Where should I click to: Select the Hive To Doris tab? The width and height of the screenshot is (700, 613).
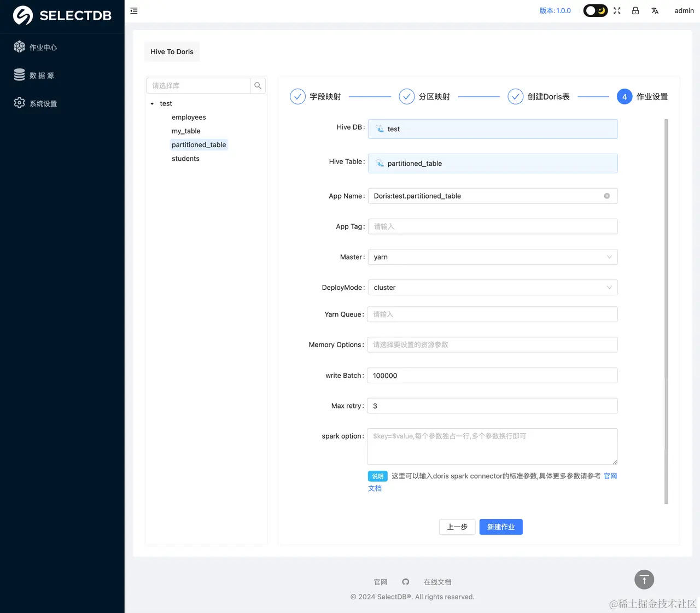(172, 52)
